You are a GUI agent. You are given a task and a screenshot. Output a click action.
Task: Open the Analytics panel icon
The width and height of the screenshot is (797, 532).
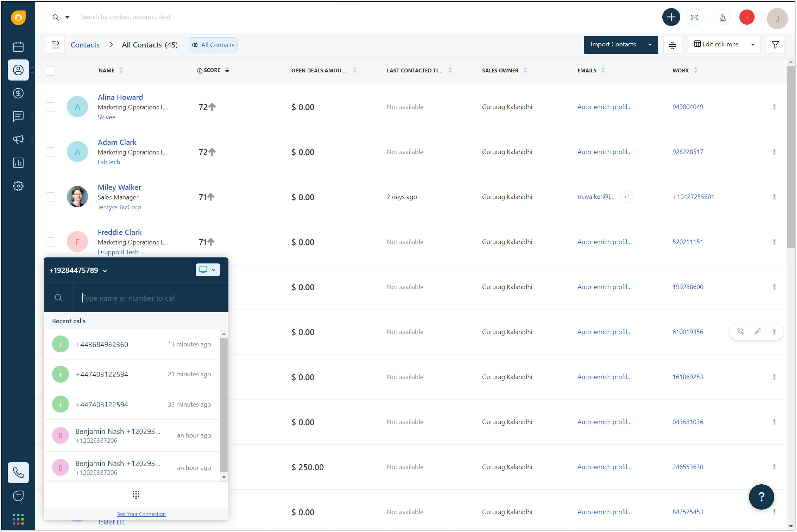pos(18,163)
